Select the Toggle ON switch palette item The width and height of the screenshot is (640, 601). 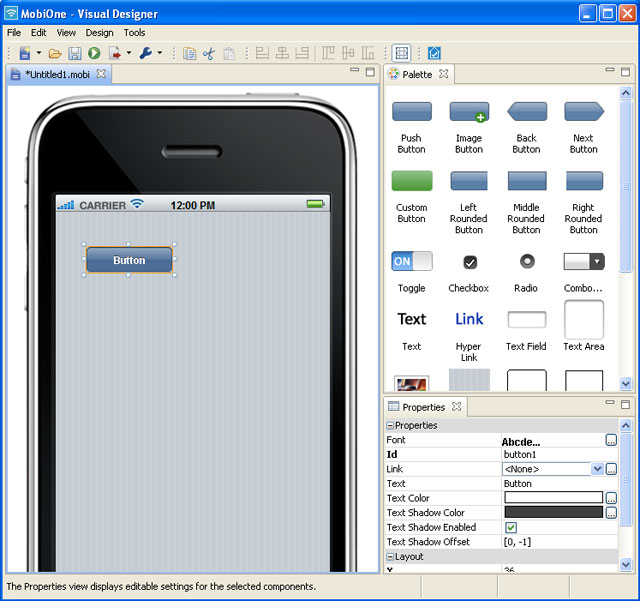tap(411, 272)
